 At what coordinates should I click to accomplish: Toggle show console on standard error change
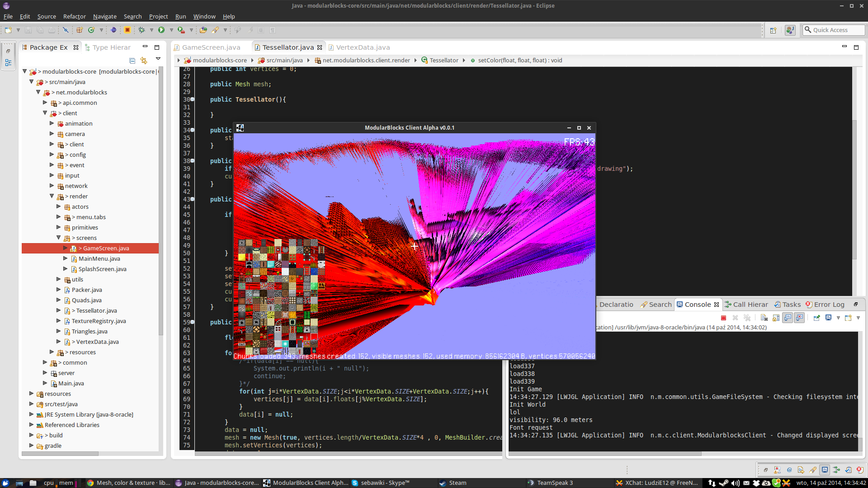click(800, 318)
